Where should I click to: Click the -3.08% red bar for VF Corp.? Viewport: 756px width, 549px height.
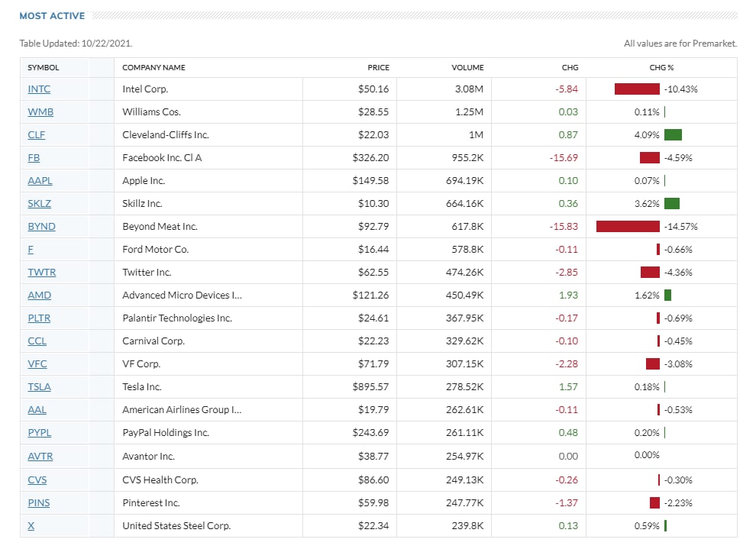[x=653, y=364]
